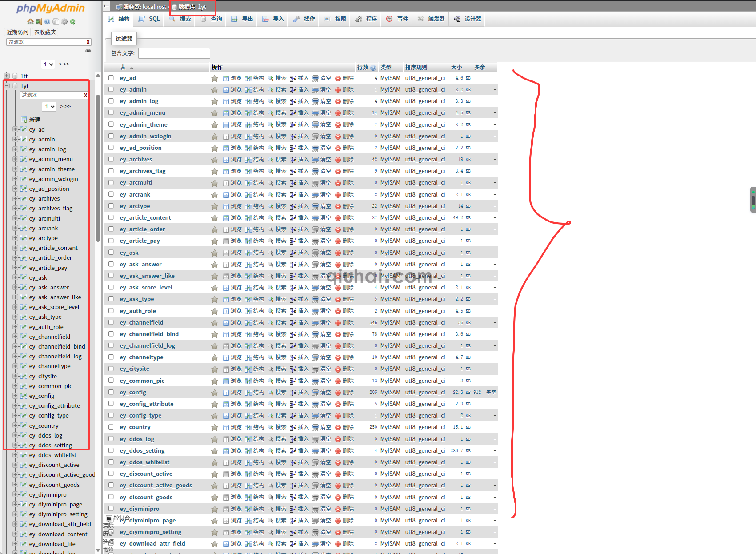Open the 导入 (Import) tab
The width and height of the screenshot is (756, 554).
click(273, 19)
